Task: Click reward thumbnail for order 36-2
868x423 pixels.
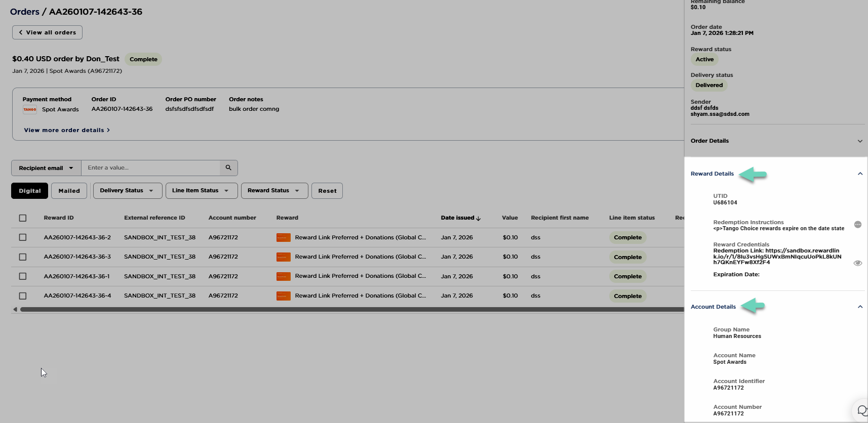Action: (283, 237)
